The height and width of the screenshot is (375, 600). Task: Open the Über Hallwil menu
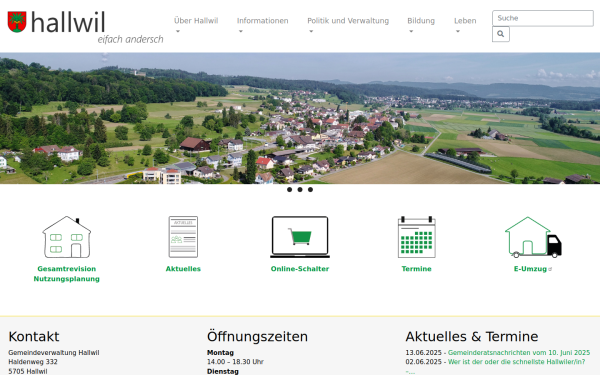tap(196, 21)
